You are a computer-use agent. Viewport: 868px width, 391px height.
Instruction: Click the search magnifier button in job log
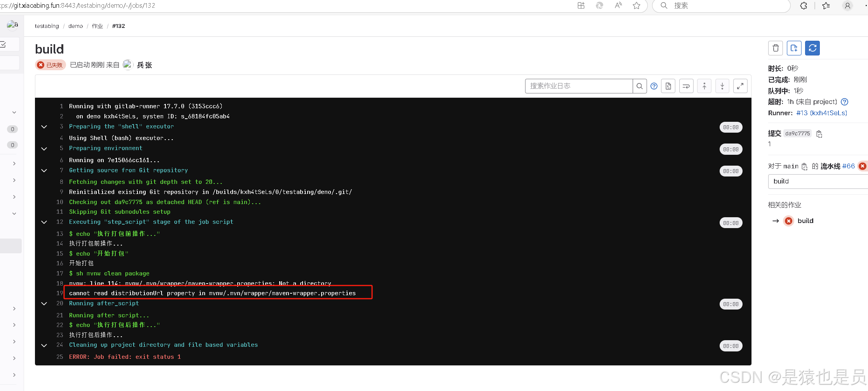[640, 86]
